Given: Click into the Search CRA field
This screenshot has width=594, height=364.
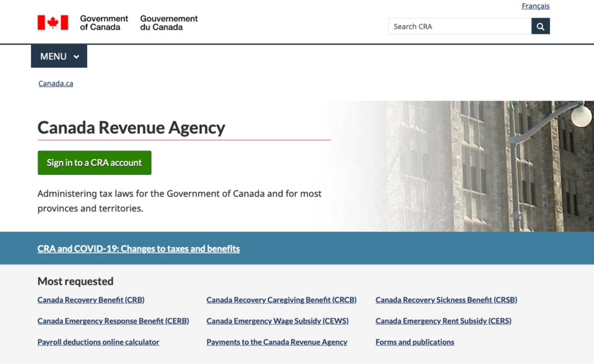Looking at the screenshot, I should coord(460,27).
